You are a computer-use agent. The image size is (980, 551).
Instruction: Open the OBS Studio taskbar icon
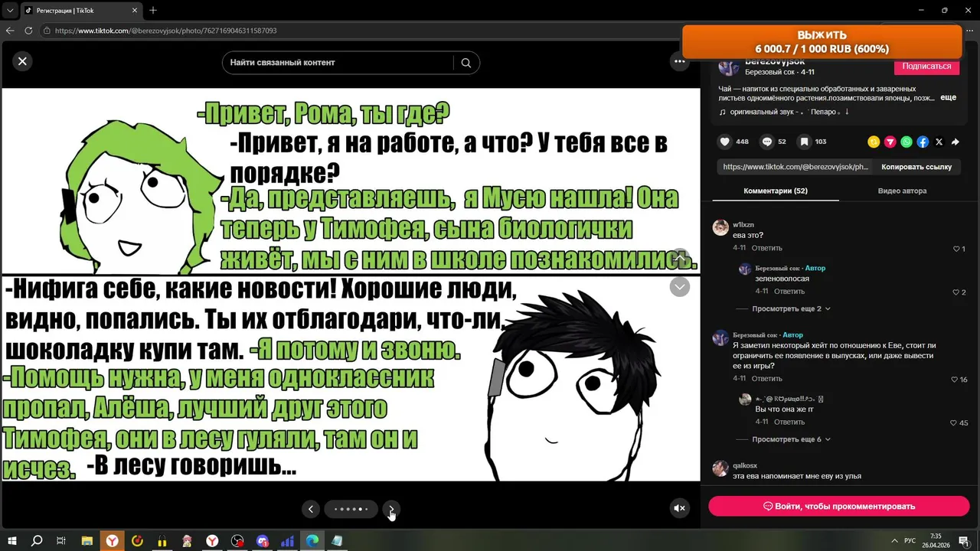[x=237, y=540]
